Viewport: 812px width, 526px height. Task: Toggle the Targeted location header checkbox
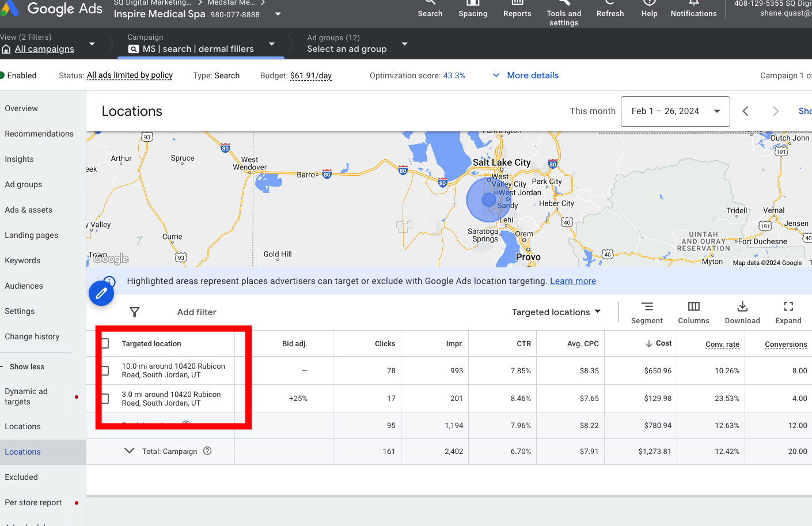[105, 343]
